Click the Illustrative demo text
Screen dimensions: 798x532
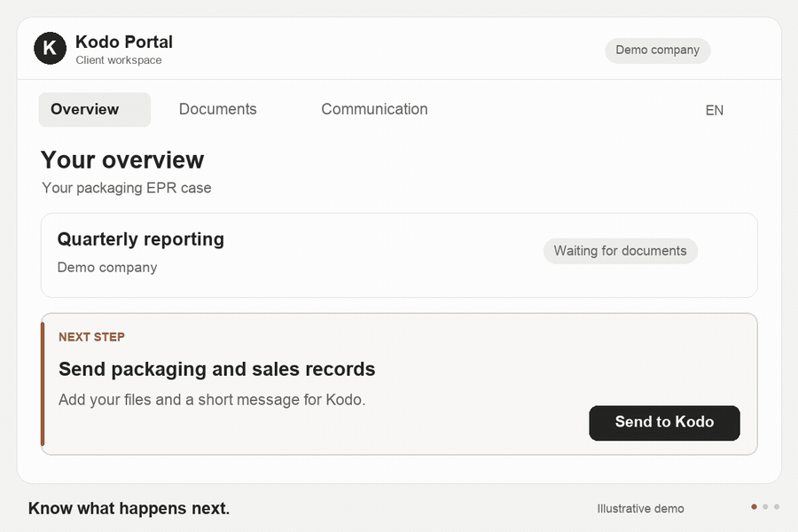click(x=640, y=509)
